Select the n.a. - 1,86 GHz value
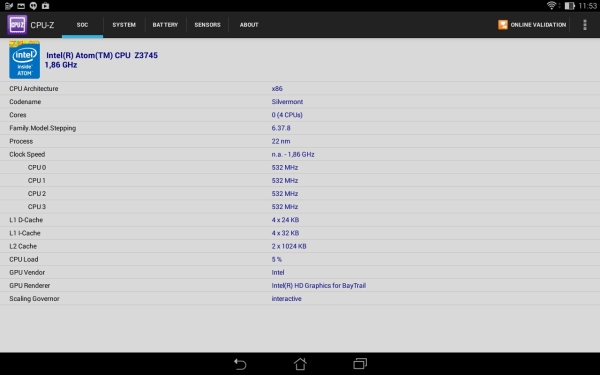This screenshot has width=600, height=375. click(x=293, y=155)
